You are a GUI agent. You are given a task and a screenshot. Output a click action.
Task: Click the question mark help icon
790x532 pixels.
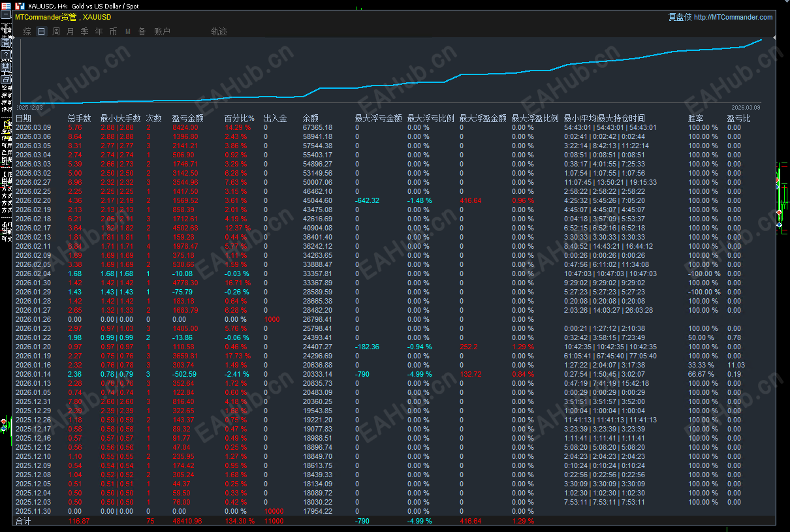click(x=6, y=54)
